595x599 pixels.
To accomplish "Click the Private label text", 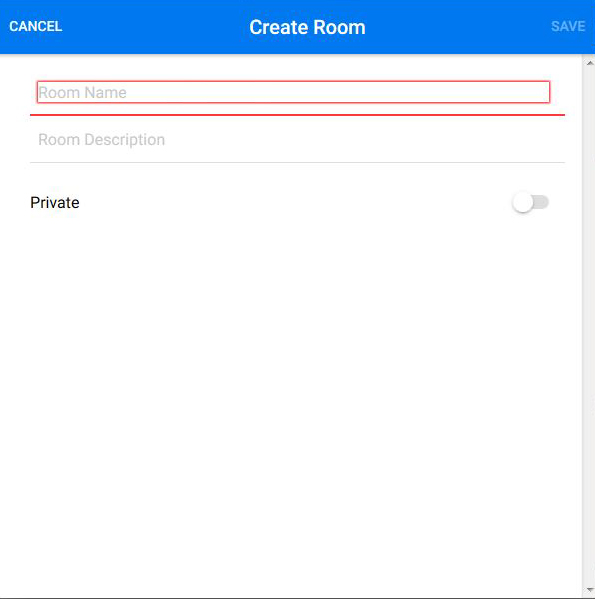I will click(55, 202).
